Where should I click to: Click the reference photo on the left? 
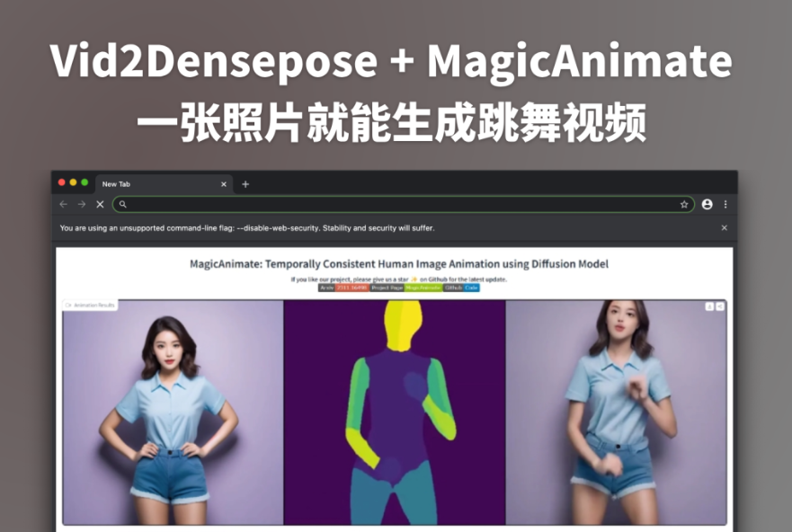click(173, 412)
